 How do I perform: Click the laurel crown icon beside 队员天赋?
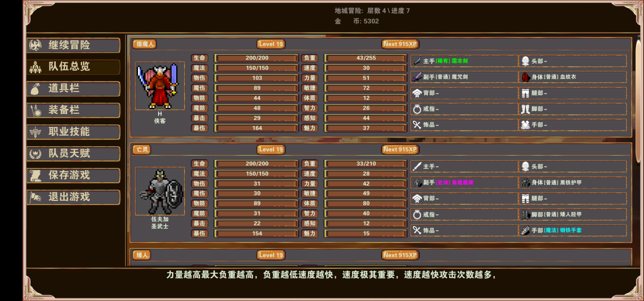tap(36, 154)
